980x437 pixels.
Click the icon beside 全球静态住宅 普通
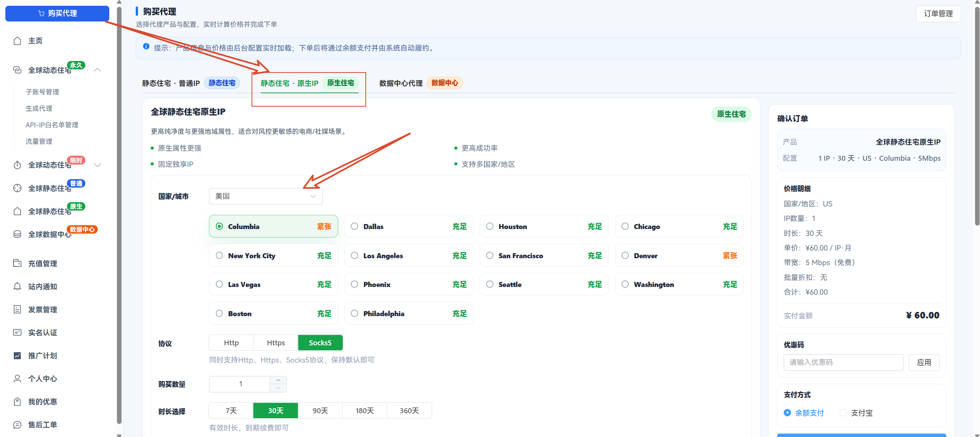(x=17, y=188)
